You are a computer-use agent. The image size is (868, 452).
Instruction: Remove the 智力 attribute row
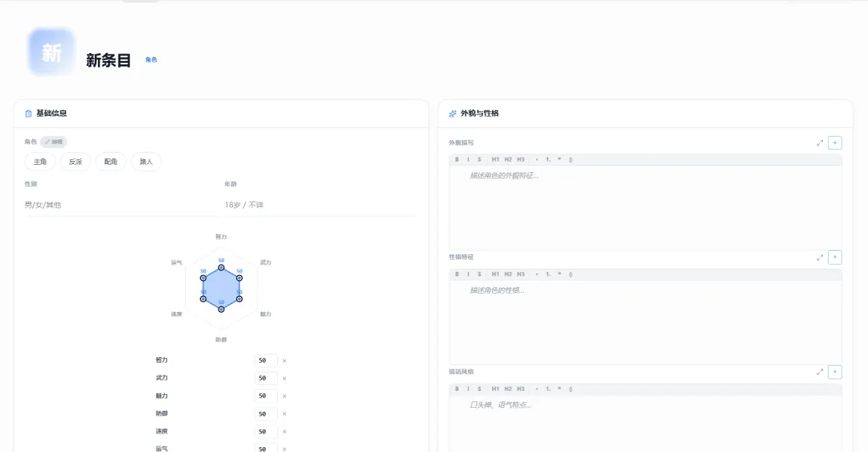click(285, 361)
